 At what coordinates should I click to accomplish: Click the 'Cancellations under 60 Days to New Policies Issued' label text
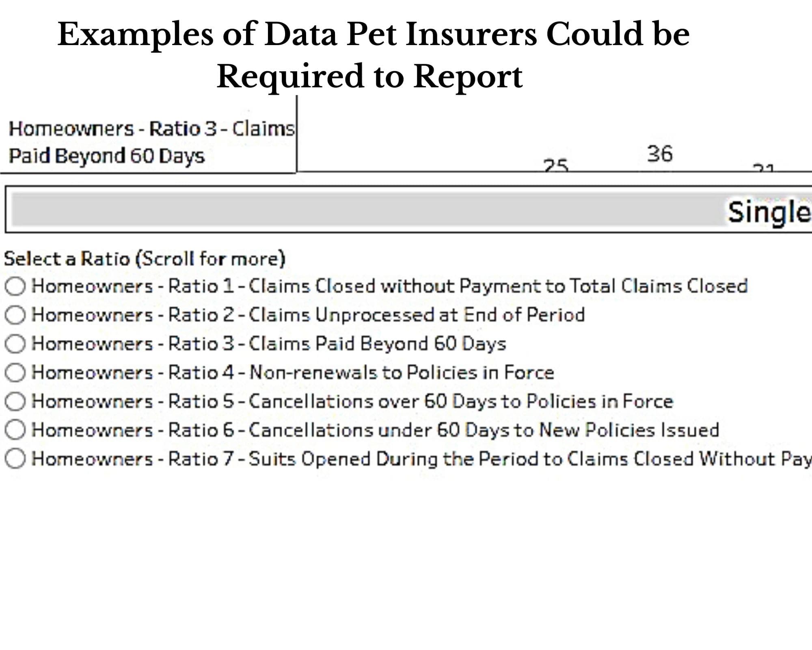[x=484, y=430]
